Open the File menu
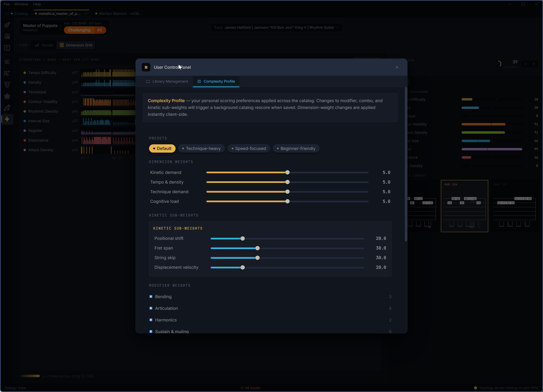Screen dimensions: 543x392 tap(7, 4)
